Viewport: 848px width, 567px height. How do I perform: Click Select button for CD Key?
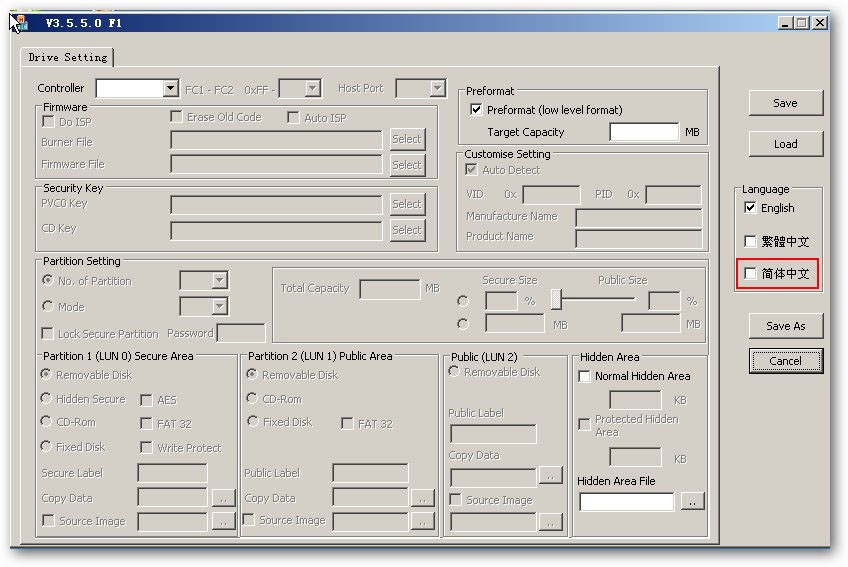[x=407, y=230]
